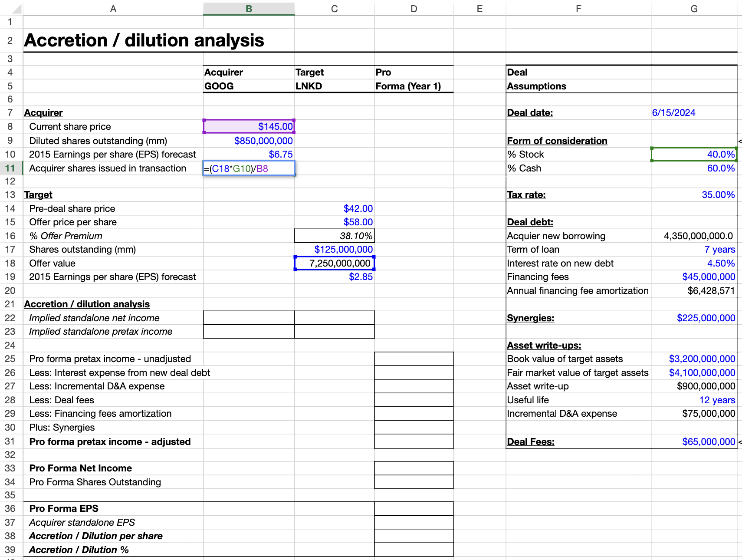Click the marker arrow right of Deal Fees cell
Screen dimensions: 742x560
point(740,441)
